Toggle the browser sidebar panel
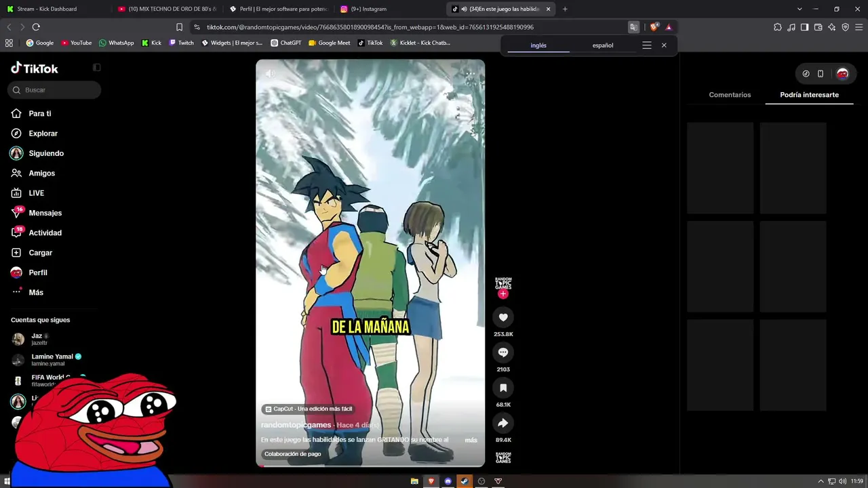 point(804,27)
